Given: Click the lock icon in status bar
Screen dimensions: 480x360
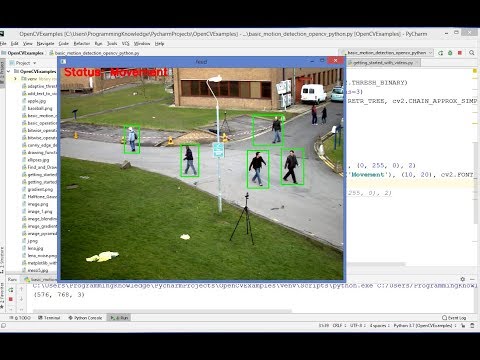Looking at the screenshot, I should 463,326.
